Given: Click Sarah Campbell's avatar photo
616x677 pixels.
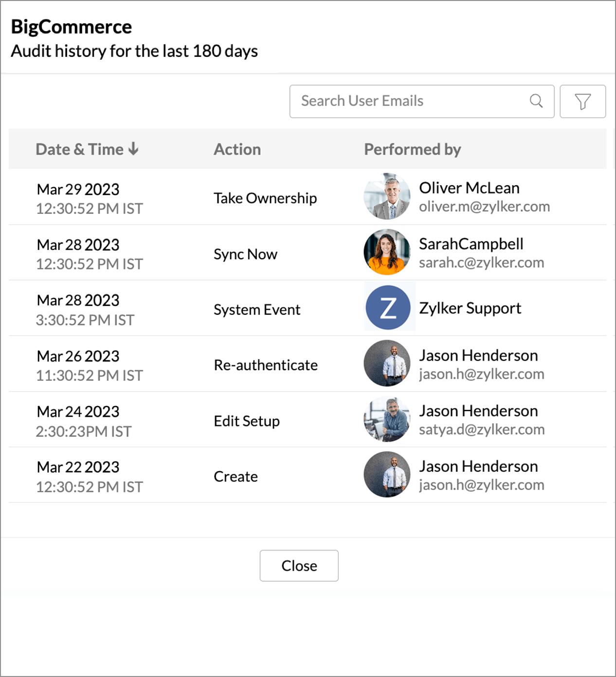Looking at the screenshot, I should (387, 252).
